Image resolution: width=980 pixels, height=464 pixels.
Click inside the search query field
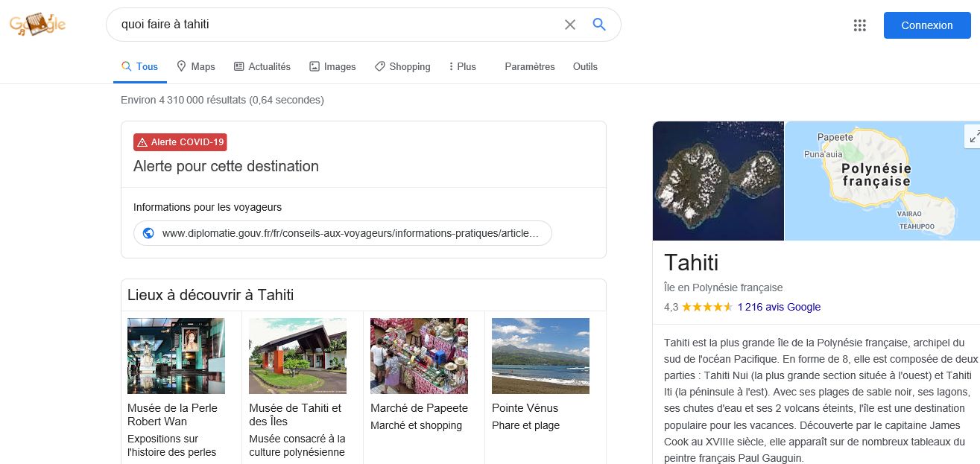[x=335, y=25]
